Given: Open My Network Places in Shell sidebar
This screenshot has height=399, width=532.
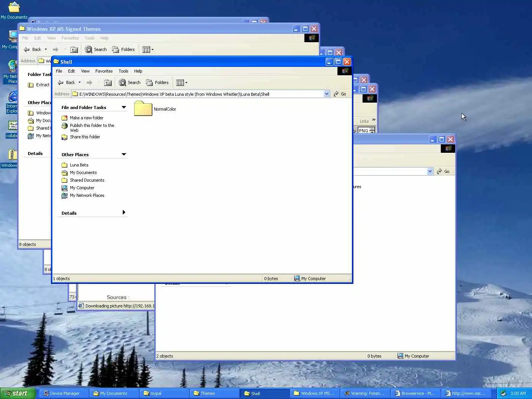Looking at the screenshot, I should click(x=87, y=195).
